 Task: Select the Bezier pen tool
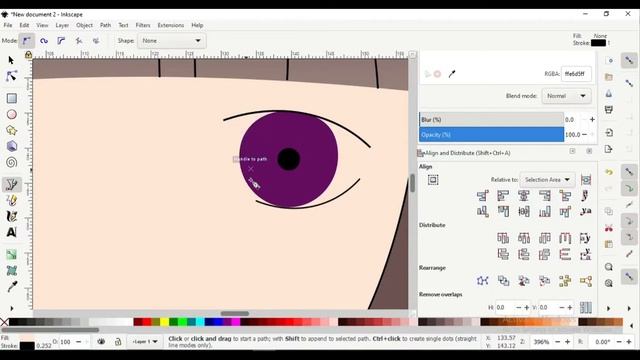click(11, 184)
